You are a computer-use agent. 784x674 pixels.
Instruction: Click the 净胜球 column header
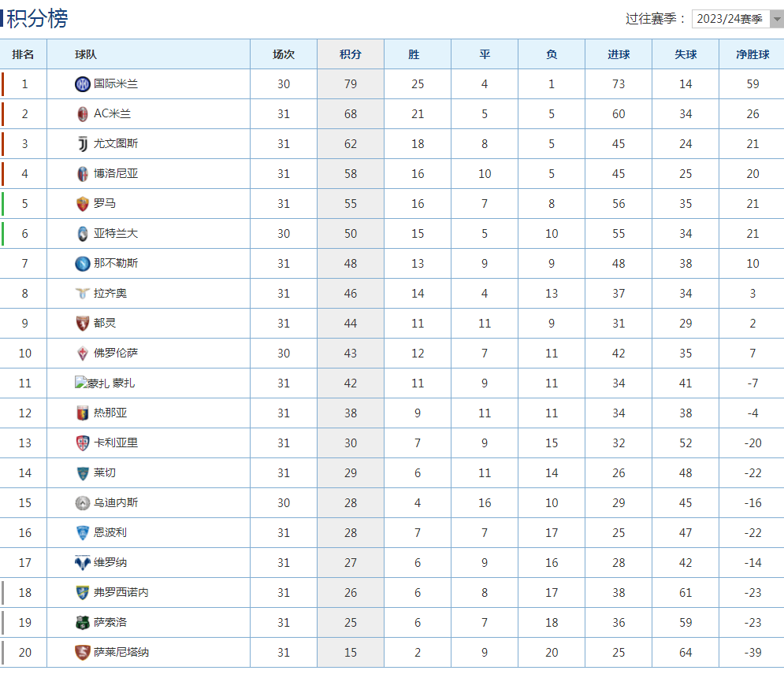[752, 54]
